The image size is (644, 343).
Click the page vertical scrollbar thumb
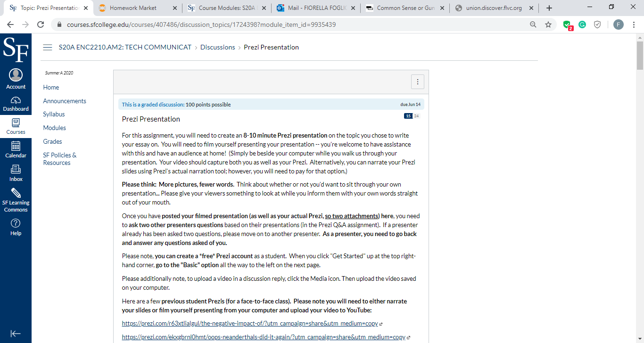pos(640,56)
